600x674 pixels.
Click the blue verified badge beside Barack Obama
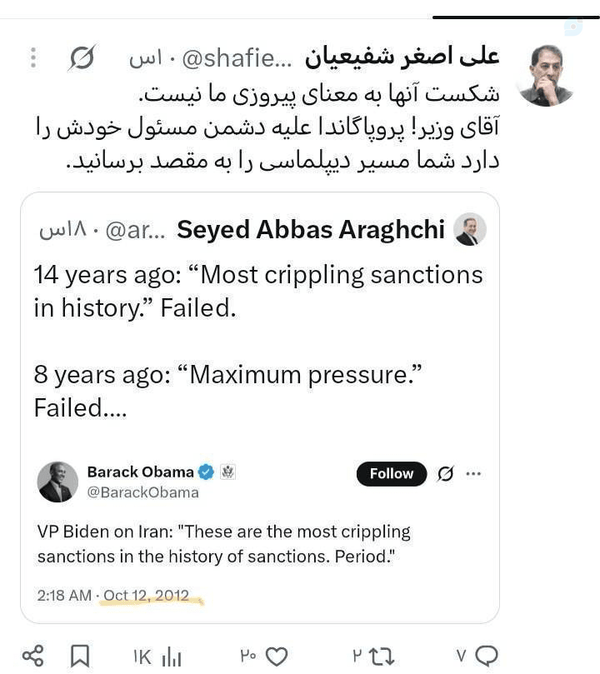(206, 472)
